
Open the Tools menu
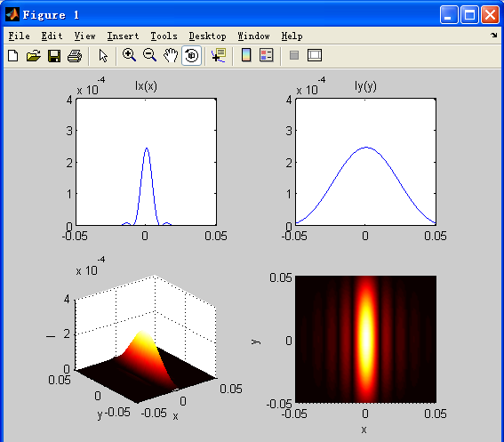(164, 36)
